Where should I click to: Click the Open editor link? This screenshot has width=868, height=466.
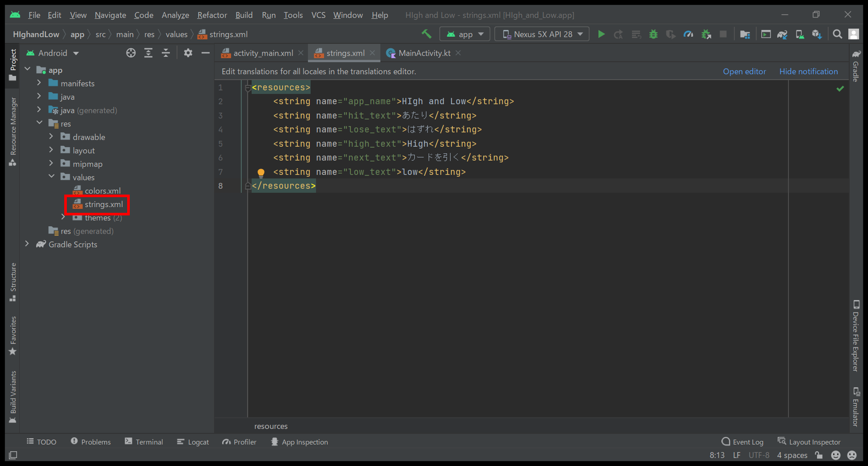pyautogui.click(x=744, y=72)
